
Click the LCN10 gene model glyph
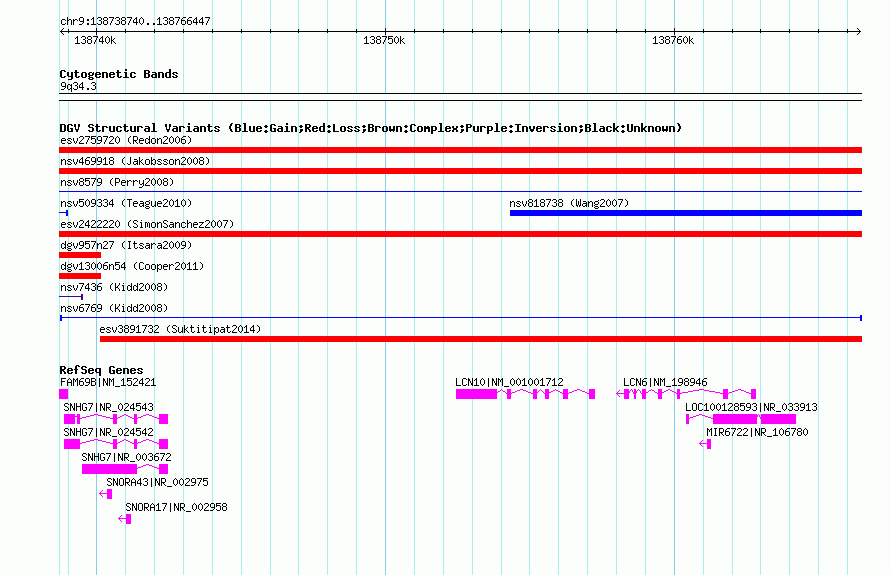pos(525,394)
